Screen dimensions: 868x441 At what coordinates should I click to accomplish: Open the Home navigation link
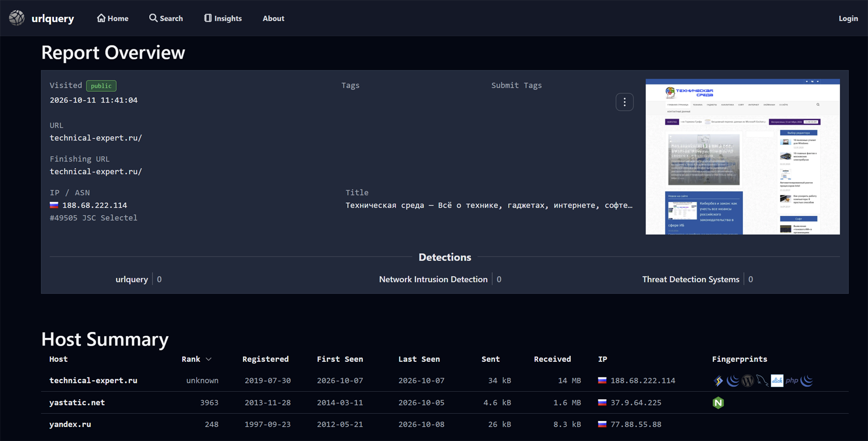pyautogui.click(x=112, y=18)
